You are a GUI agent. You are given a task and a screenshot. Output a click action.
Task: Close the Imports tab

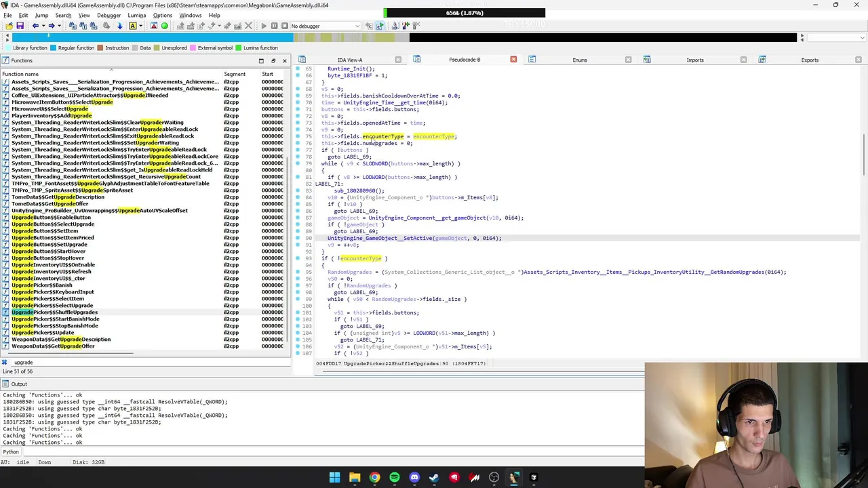point(743,60)
